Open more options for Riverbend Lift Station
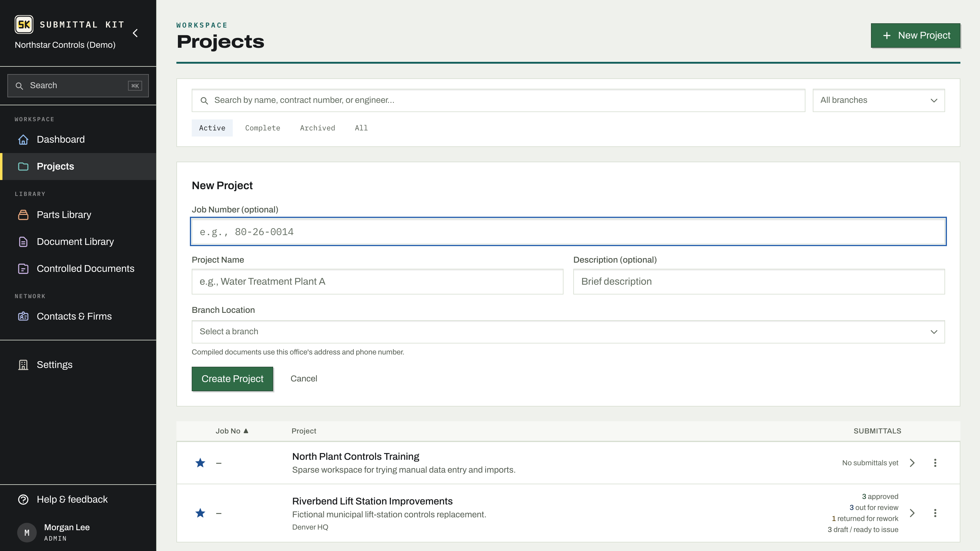The height and width of the screenshot is (551, 980). point(935,513)
